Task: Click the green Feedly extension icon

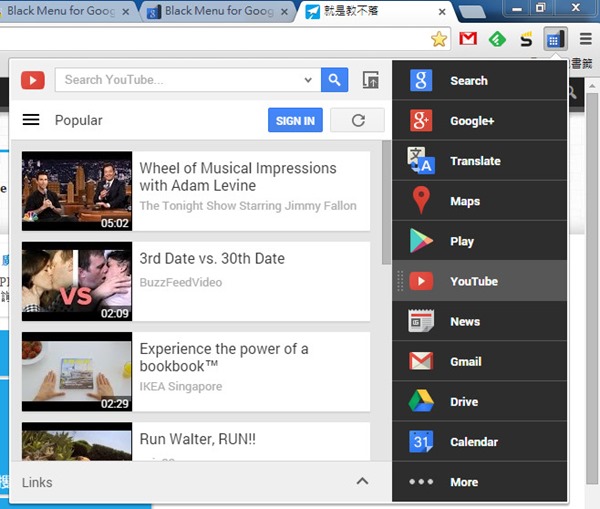Action: click(497, 39)
